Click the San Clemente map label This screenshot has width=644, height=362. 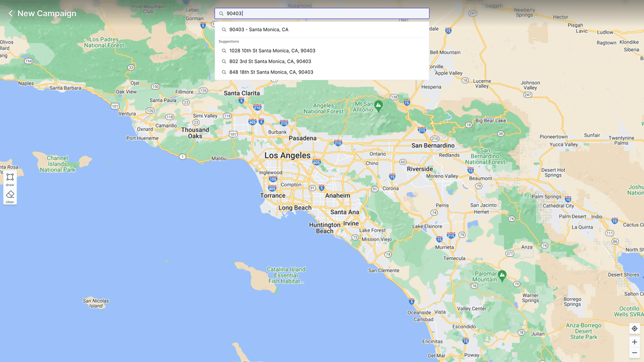pos(384,270)
